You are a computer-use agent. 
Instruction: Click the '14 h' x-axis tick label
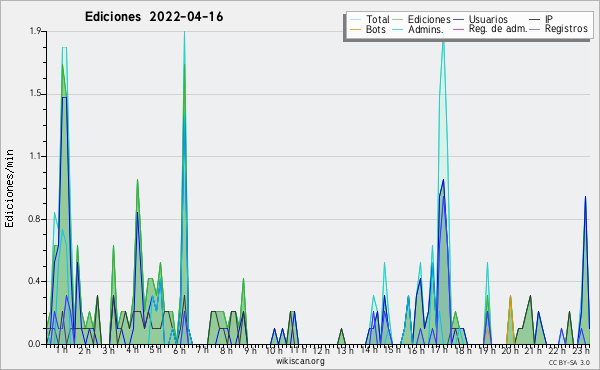(x=369, y=350)
